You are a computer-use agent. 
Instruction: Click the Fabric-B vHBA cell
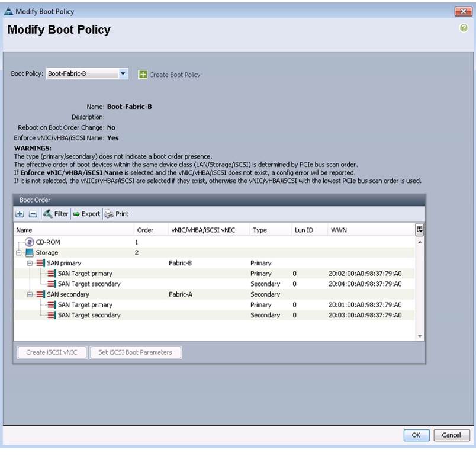coord(181,263)
